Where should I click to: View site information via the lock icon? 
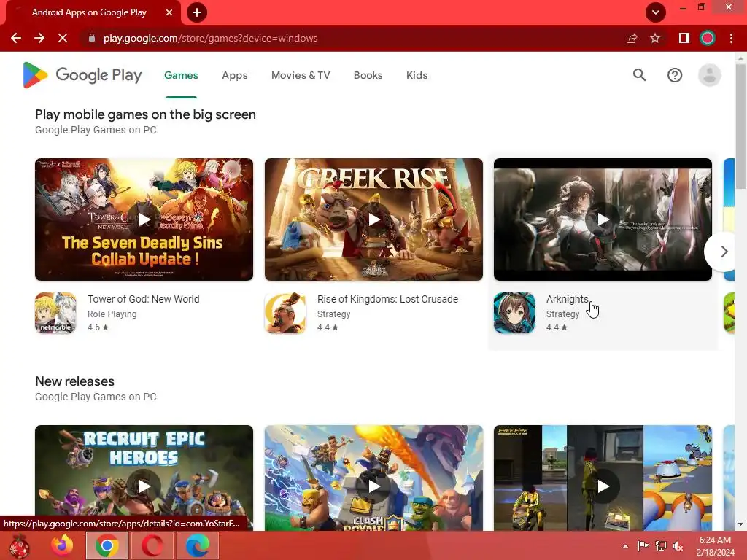point(92,38)
